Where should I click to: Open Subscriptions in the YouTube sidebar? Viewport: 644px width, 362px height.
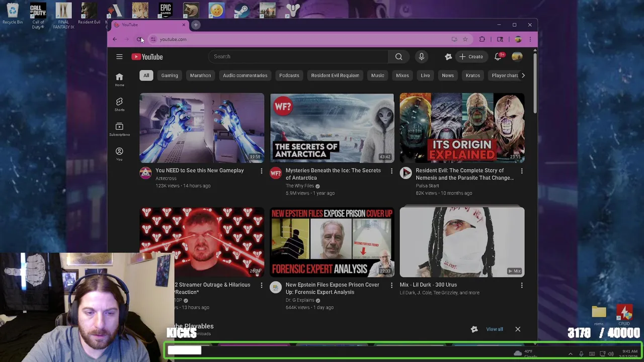point(119,129)
